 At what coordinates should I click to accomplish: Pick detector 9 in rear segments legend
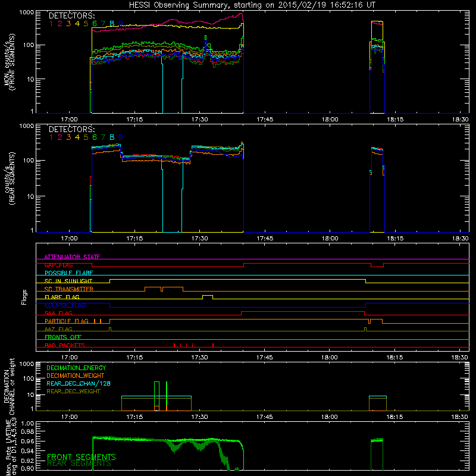[x=121, y=137]
